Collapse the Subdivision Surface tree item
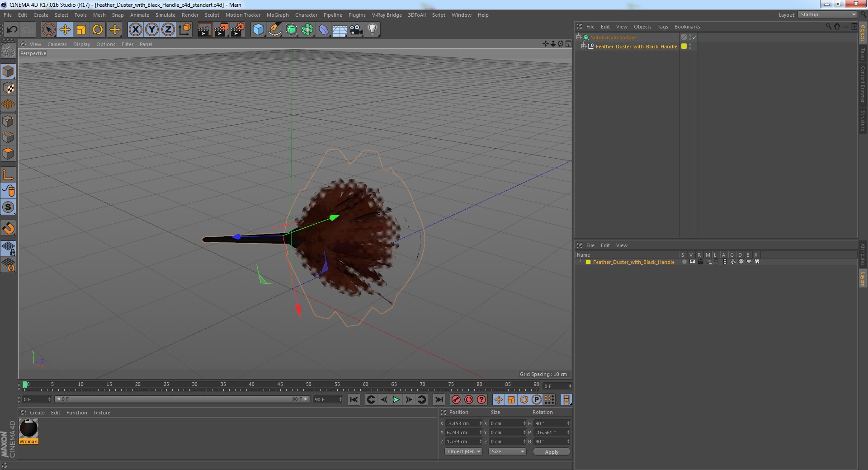868x470 pixels. click(x=578, y=38)
